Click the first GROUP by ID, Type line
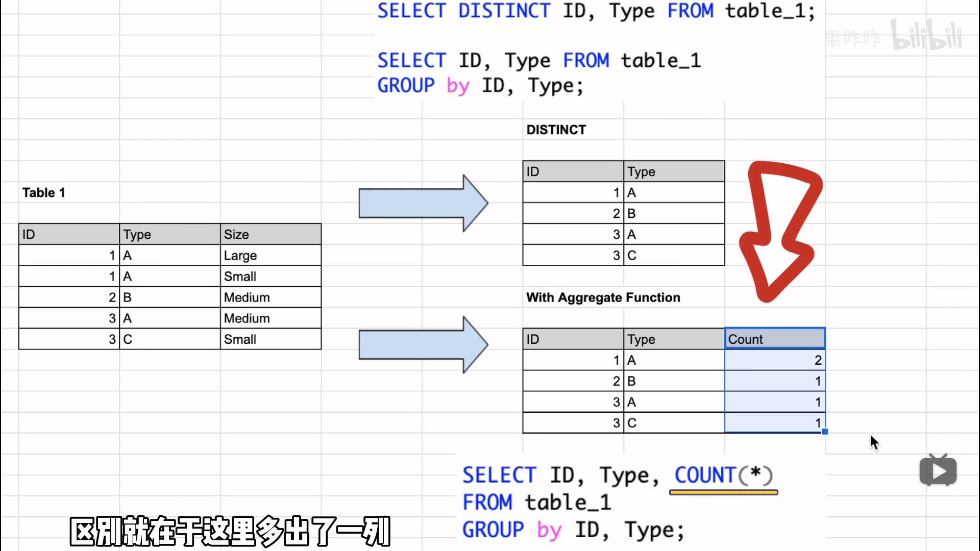The image size is (980, 551). 480,85
